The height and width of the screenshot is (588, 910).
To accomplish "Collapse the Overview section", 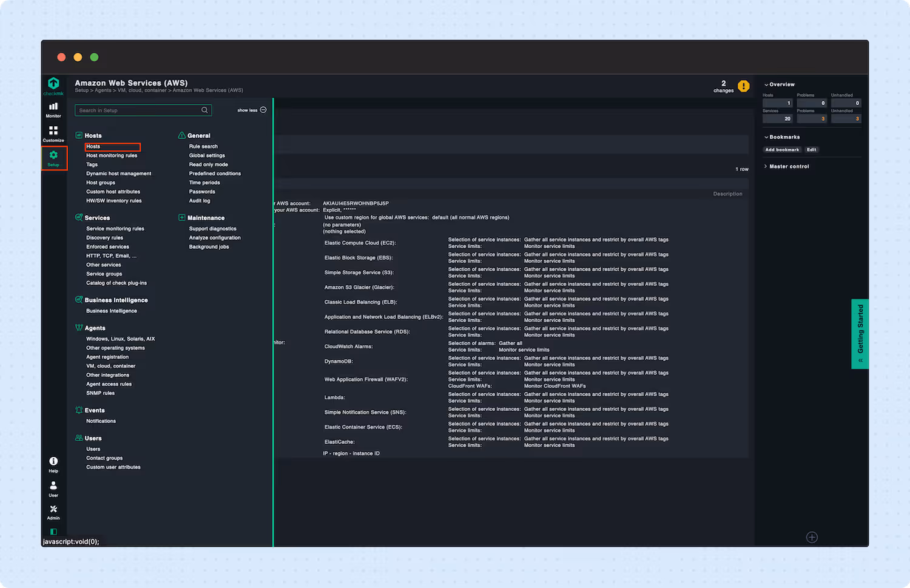I will tap(778, 84).
